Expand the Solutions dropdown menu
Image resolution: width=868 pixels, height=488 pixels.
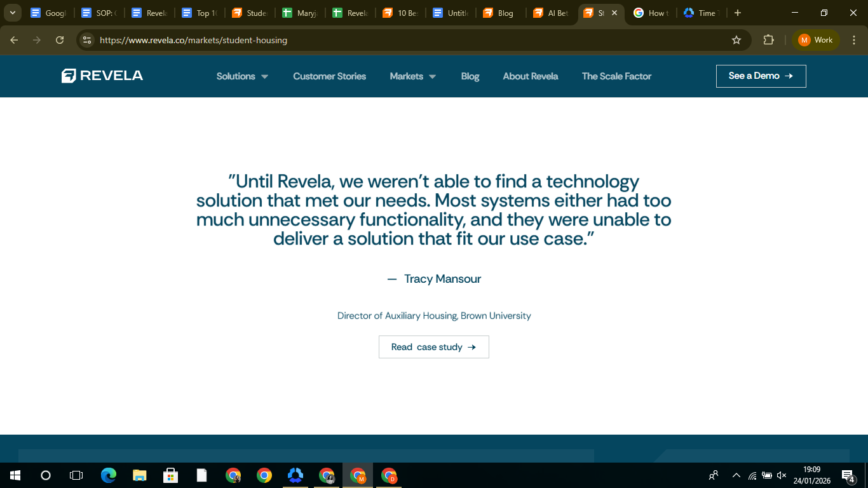(x=242, y=76)
